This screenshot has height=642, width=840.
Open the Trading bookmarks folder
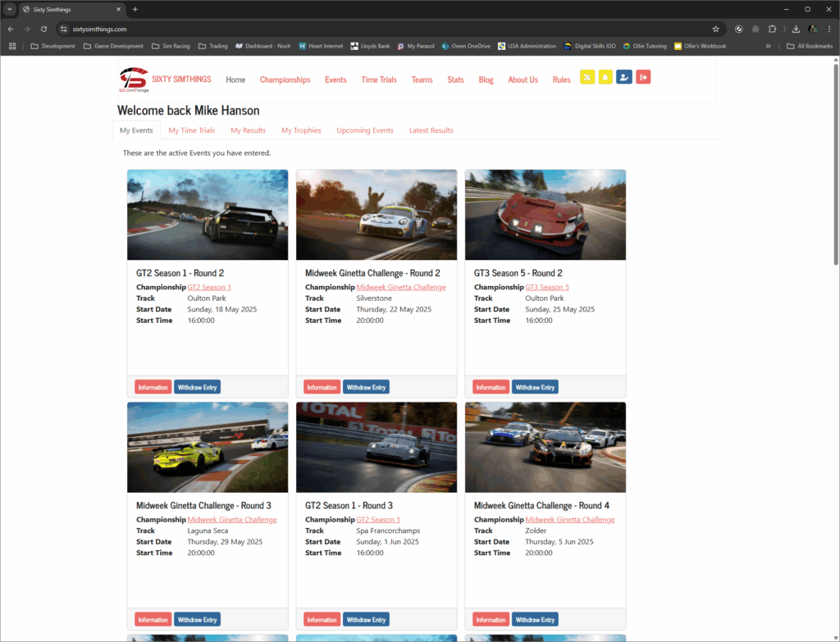tap(213, 46)
